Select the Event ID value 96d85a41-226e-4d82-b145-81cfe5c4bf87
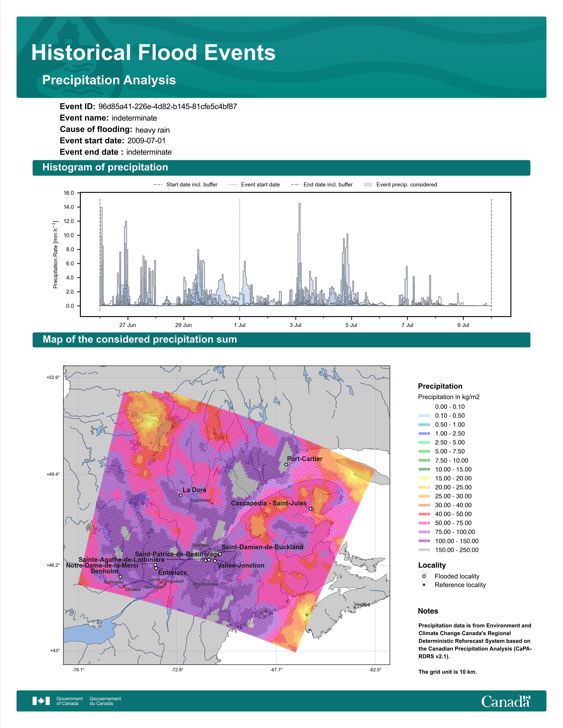The width and height of the screenshot is (563, 728). coord(168,107)
